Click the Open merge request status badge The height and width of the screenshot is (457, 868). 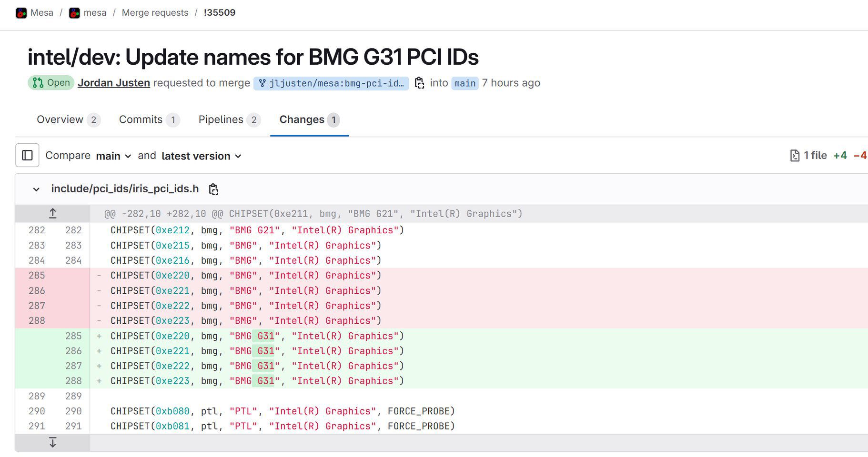(x=51, y=83)
